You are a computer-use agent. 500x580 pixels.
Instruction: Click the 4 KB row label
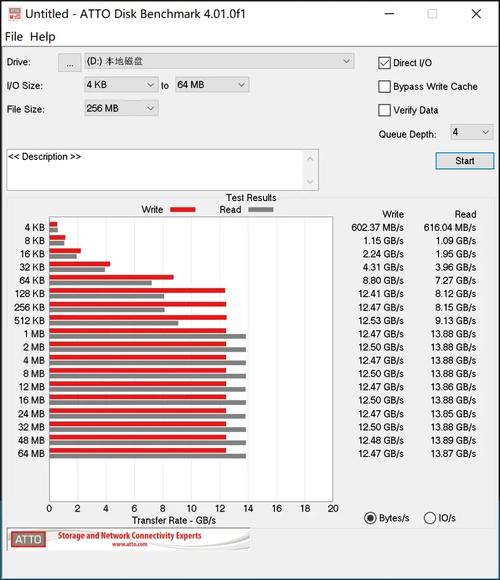[x=34, y=227]
